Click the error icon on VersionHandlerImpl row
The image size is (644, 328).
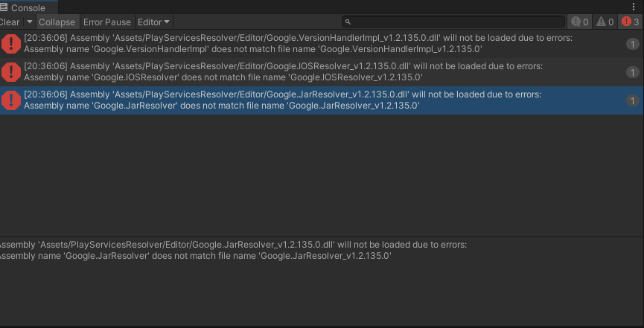11,44
